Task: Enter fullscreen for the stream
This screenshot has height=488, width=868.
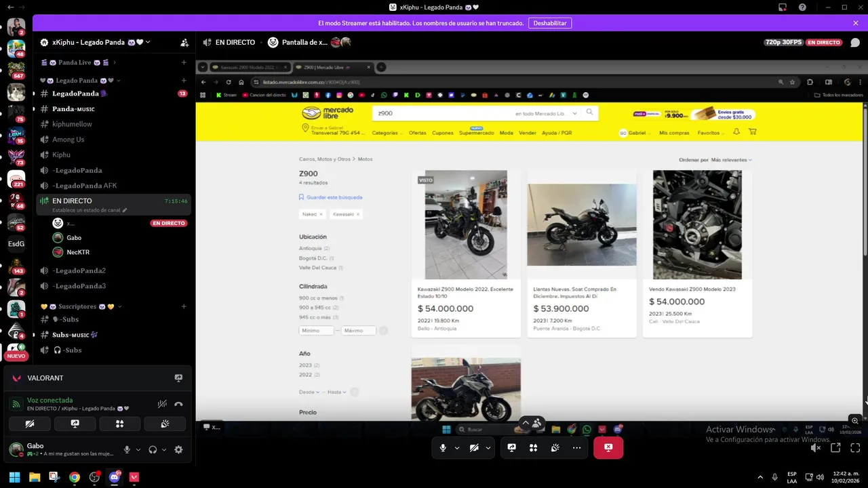Action: click(x=855, y=447)
